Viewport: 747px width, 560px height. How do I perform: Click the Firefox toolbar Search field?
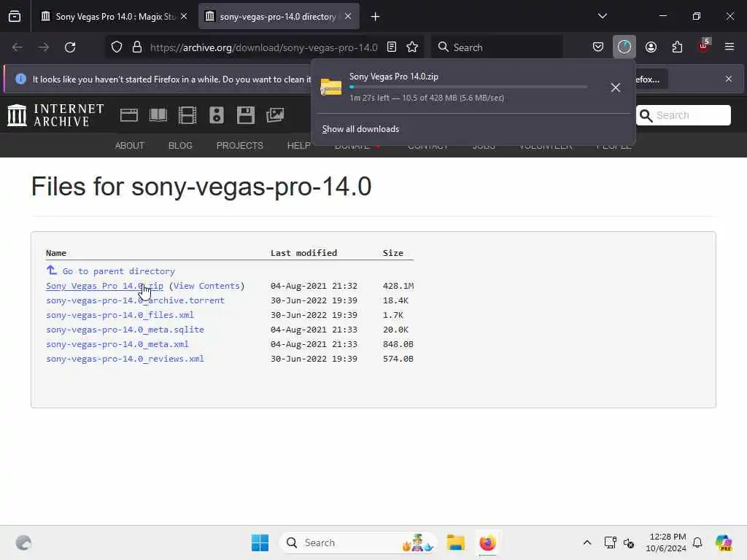pos(497,47)
